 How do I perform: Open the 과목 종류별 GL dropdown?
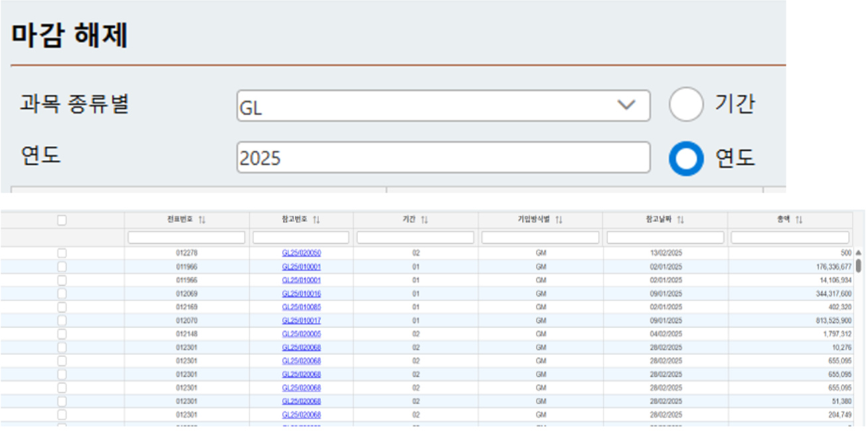coord(443,106)
